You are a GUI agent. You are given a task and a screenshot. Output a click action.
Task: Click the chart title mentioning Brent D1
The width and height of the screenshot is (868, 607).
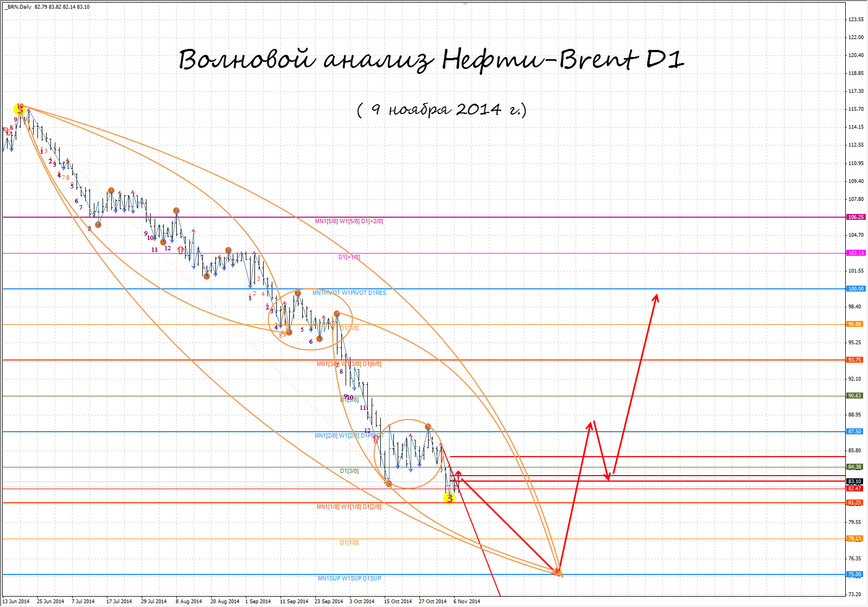(431, 59)
